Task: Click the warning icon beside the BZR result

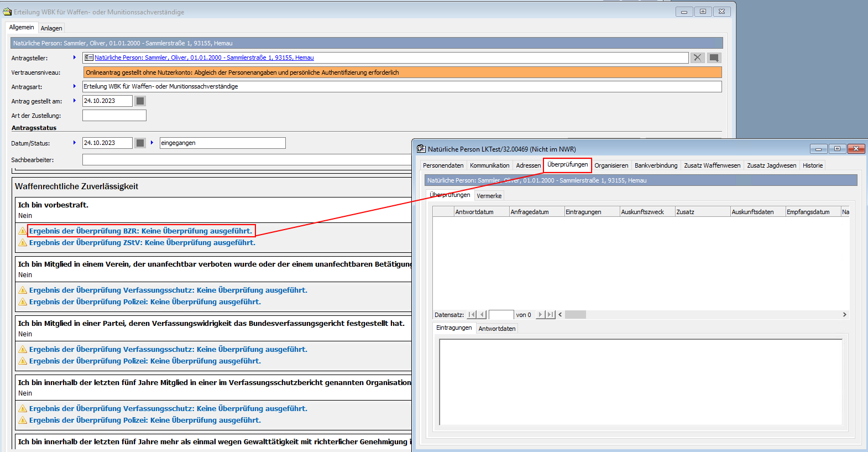Action: click(23, 231)
